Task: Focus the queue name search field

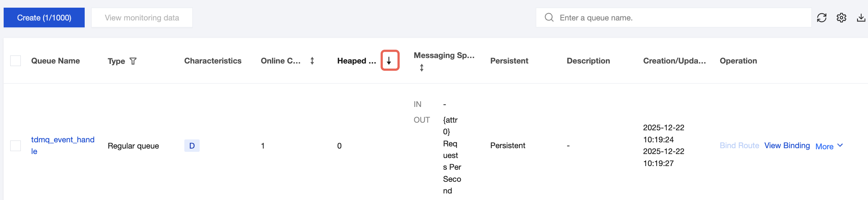Action: click(x=679, y=18)
